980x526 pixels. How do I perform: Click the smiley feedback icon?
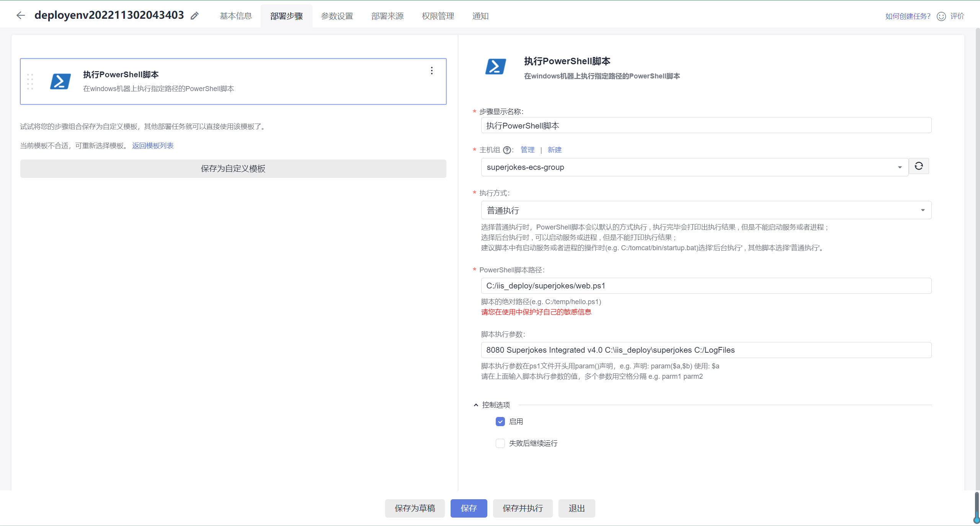tap(941, 16)
